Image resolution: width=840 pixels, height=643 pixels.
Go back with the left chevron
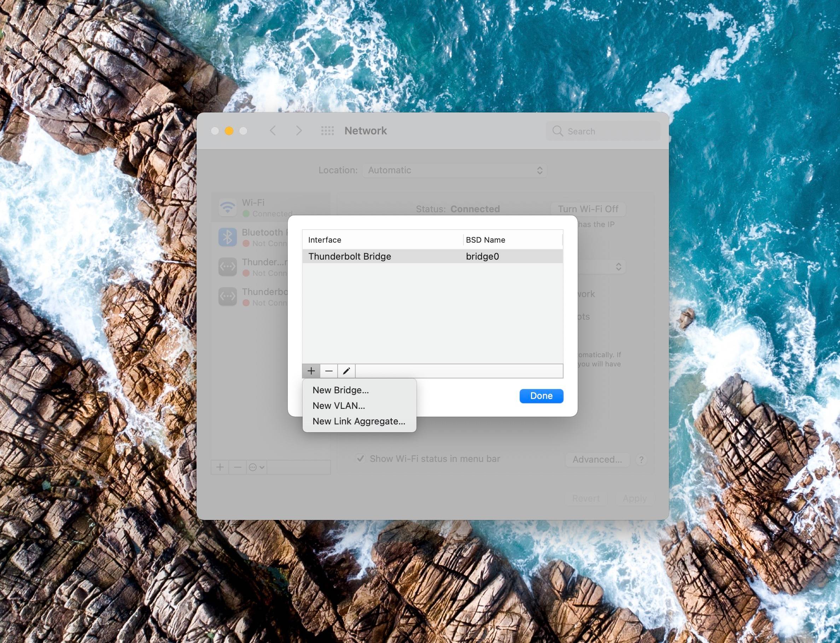[273, 131]
